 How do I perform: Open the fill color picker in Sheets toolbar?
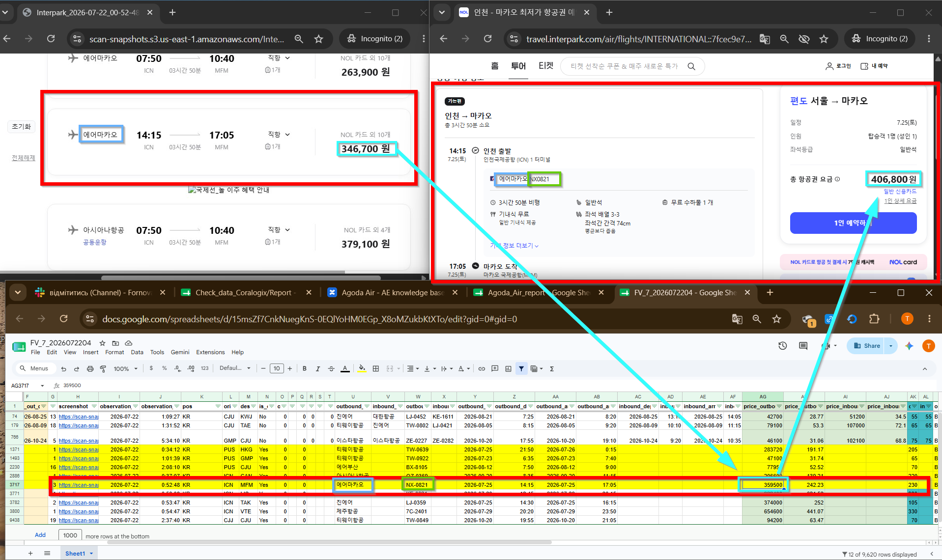pyautogui.click(x=362, y=368)
